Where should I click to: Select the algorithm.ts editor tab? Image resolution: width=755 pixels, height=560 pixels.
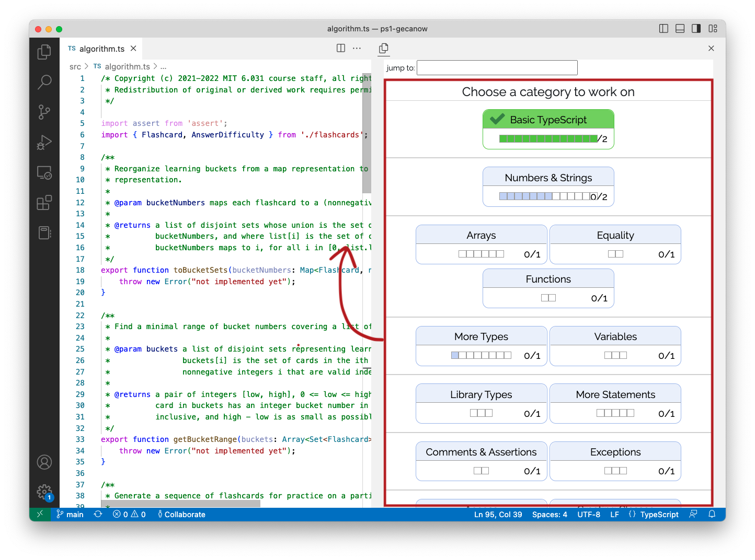click(x=101, y=49)
